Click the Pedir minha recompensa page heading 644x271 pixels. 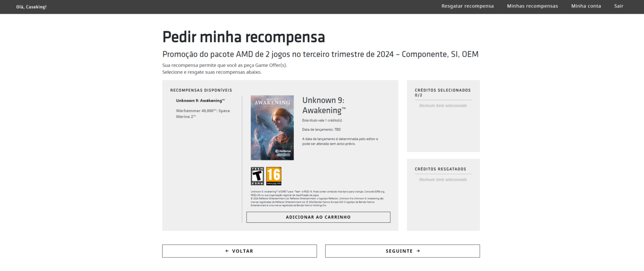(244, 37)
